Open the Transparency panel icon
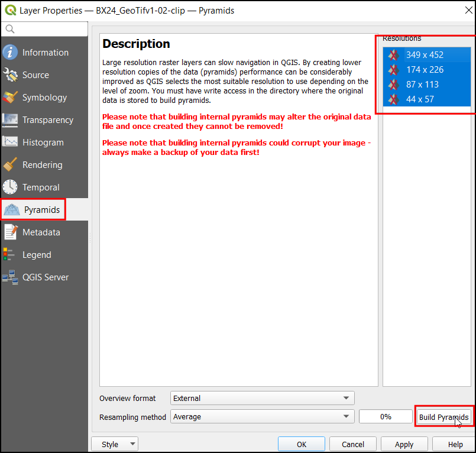Viewport: 476px width, 453px height. point(11,120)
